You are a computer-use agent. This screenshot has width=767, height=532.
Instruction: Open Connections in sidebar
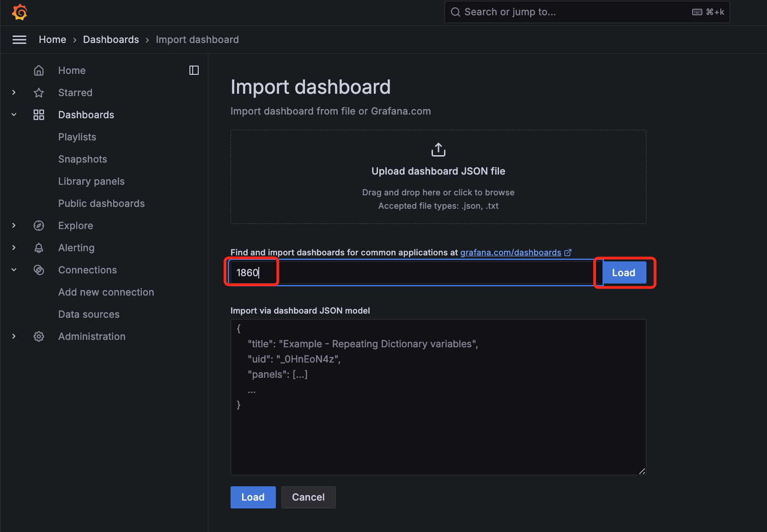(x=87, y=270)
